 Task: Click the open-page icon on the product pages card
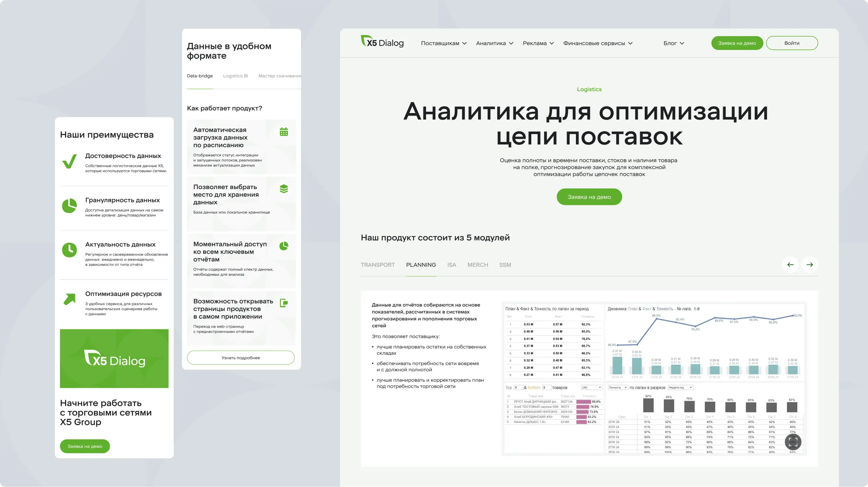[x=284, y=303]
